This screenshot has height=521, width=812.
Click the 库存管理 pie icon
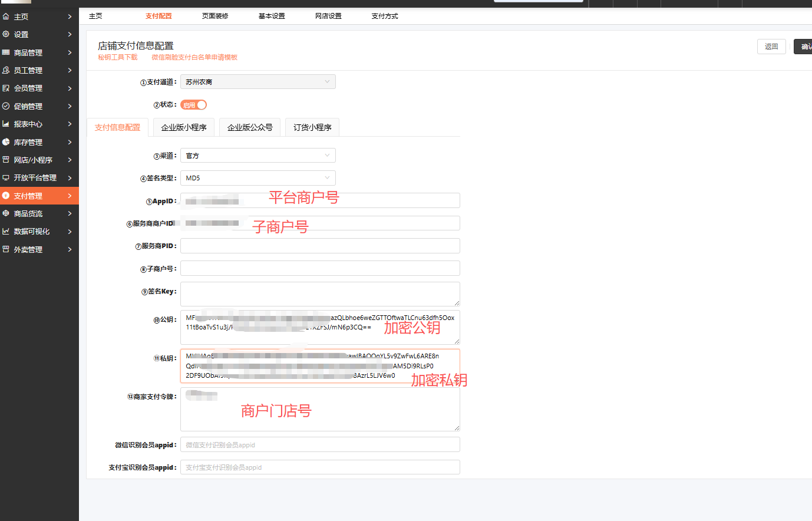pos(6,142)
